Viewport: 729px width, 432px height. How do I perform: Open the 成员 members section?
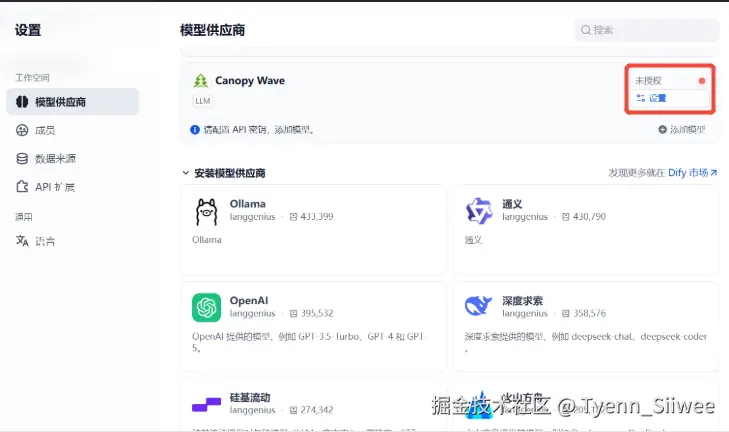(x=45, y=131)
